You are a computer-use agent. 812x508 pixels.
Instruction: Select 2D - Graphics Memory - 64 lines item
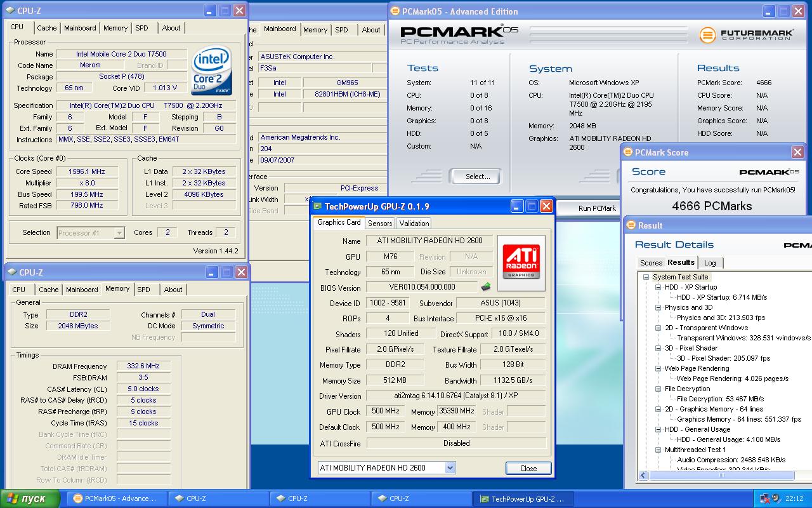click(x=714, y=409)
